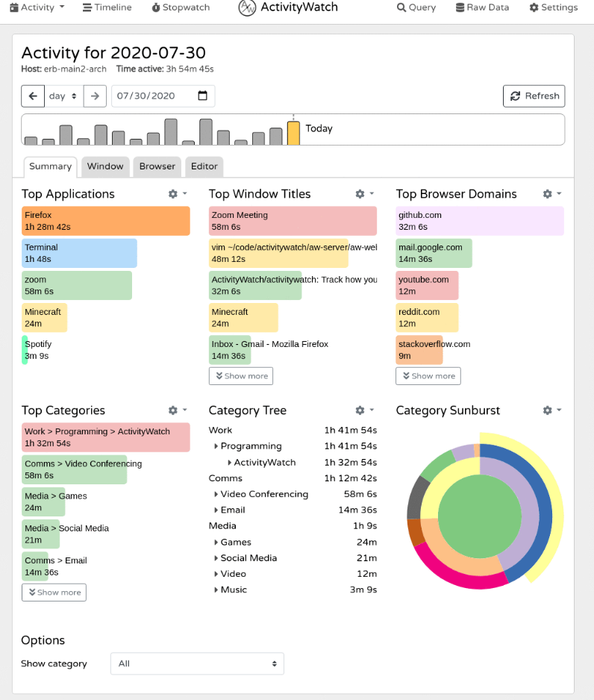Screen dimensions: 594x700
Task: Click the date field 07/30/2020
Action: coord(163,96)
